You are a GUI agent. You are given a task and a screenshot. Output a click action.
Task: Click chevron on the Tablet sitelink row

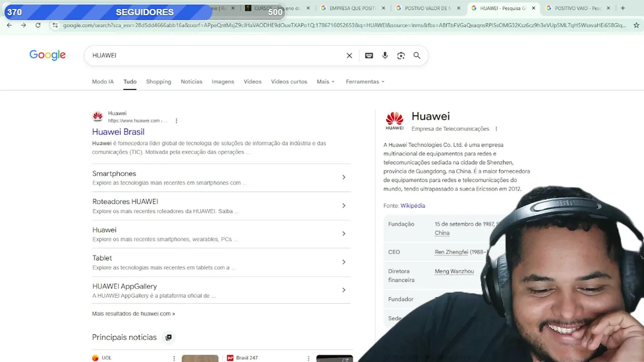[x=344, y=262]
